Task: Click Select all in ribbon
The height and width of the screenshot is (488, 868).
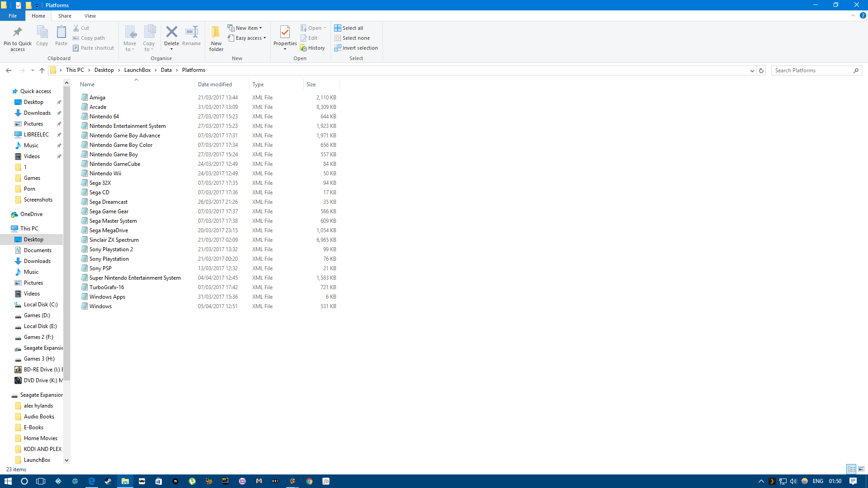Action: pos(349,28)
